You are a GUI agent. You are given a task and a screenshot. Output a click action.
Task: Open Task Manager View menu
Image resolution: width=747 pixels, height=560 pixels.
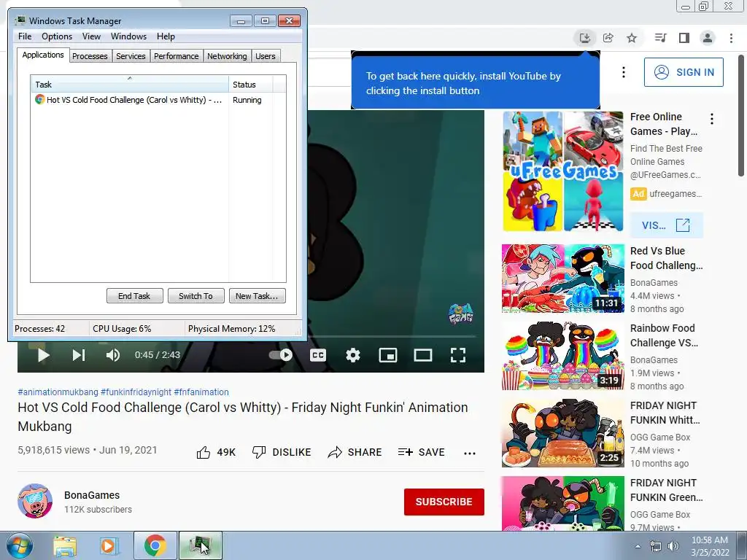91,36
